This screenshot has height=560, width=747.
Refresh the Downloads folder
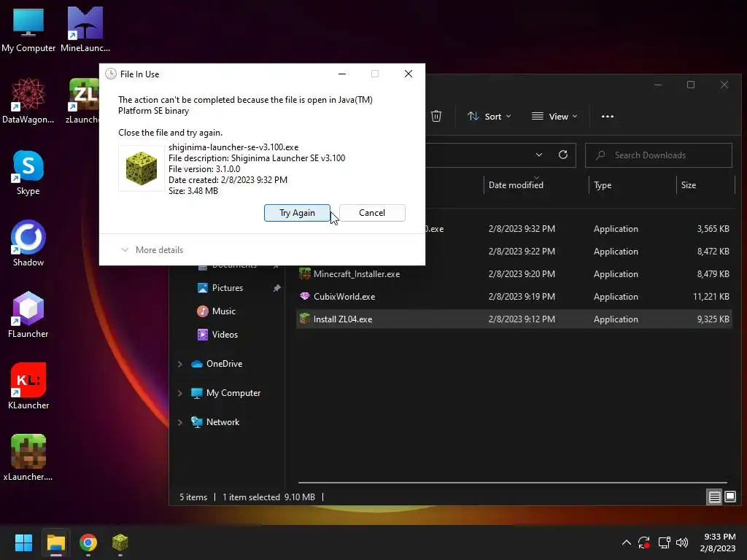(562, 155)
